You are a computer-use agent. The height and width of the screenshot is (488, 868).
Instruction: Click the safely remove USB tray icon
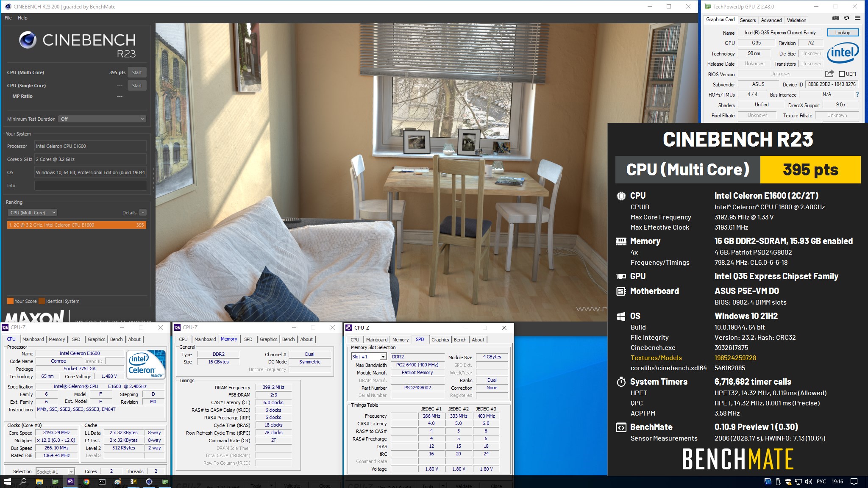pos(778,482)
